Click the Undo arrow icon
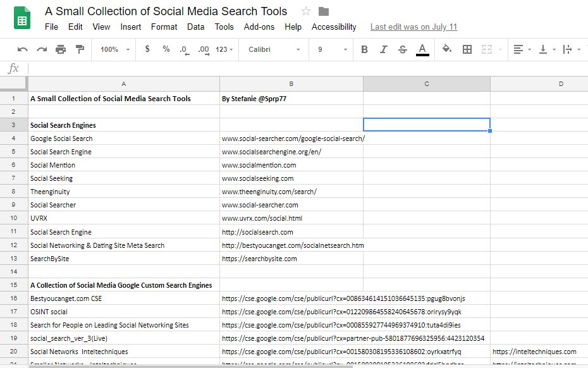This screenshot has width=588, height=368. [23, 49]
